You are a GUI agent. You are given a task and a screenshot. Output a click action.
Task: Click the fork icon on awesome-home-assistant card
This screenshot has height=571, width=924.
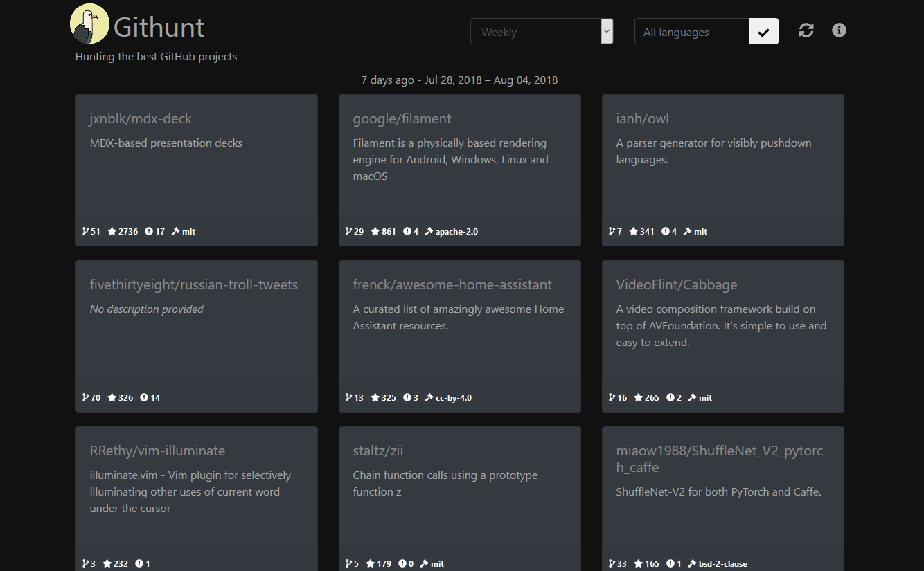coord(349,398)
